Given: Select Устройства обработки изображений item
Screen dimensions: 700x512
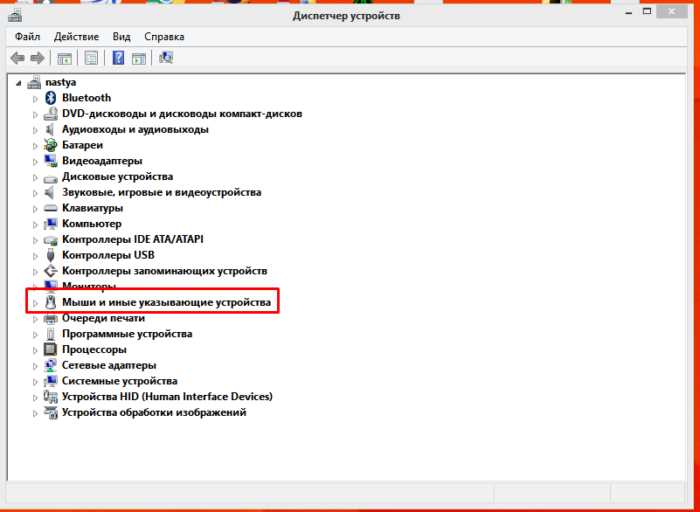Looking at the screenshot, I should [x=154, y=412].
